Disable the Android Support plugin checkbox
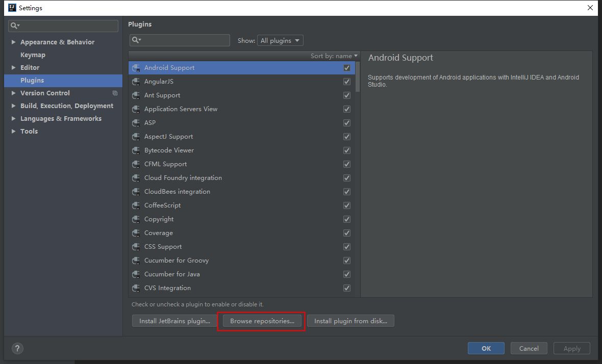The width and height of the screenshot is (602, 364). tap(347, 68)
